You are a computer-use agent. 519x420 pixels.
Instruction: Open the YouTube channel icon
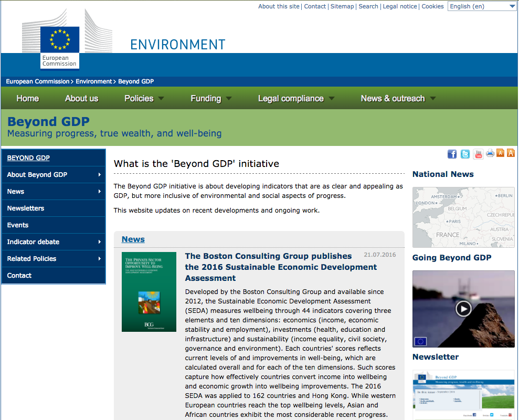point(478,154)
